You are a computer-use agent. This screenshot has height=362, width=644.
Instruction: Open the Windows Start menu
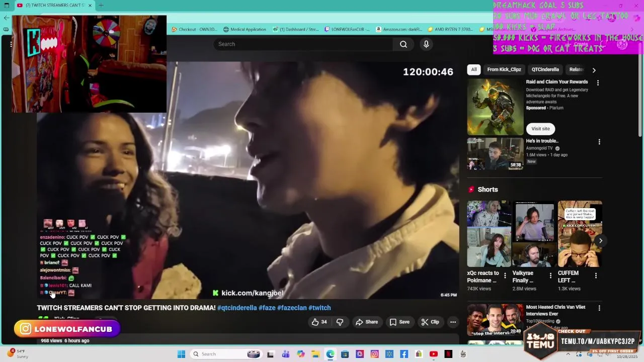click(181, 354)
